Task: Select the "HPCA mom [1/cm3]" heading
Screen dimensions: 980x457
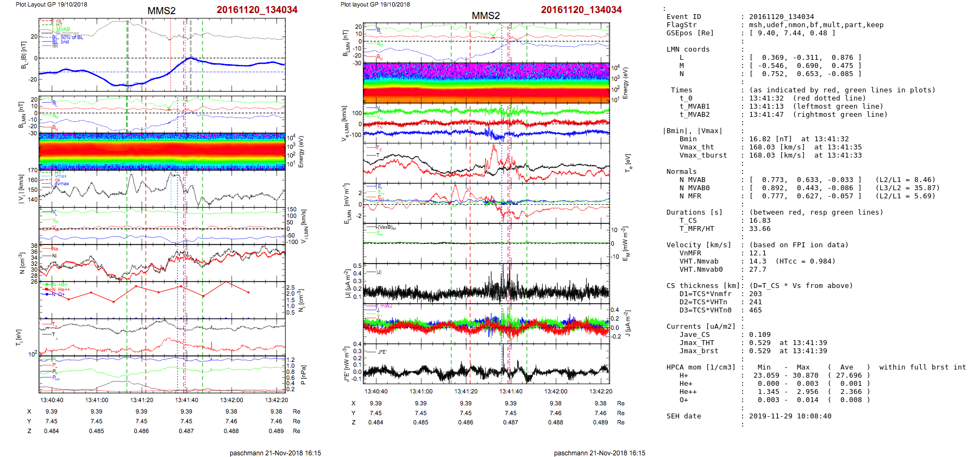Action: (x=701, y=367)
